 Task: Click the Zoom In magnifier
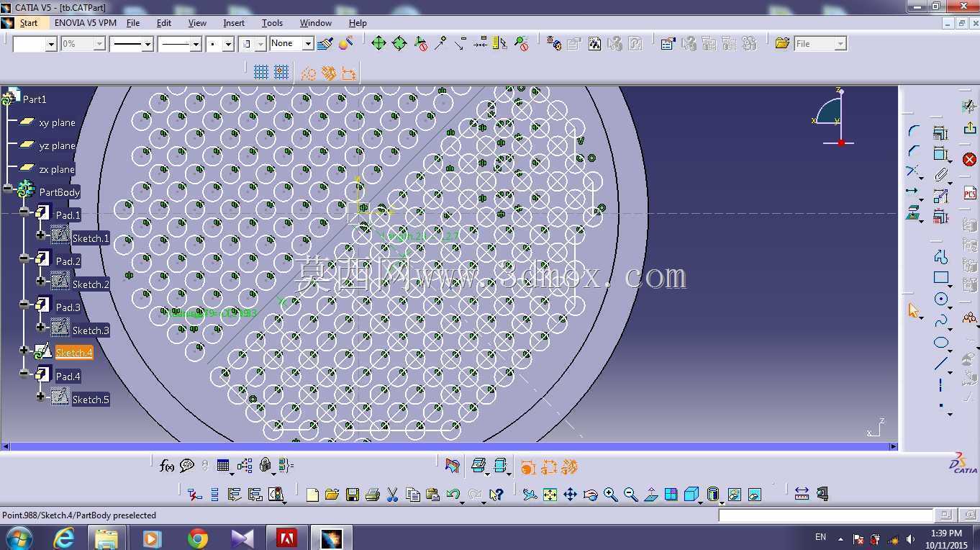(x=610, y=495)
